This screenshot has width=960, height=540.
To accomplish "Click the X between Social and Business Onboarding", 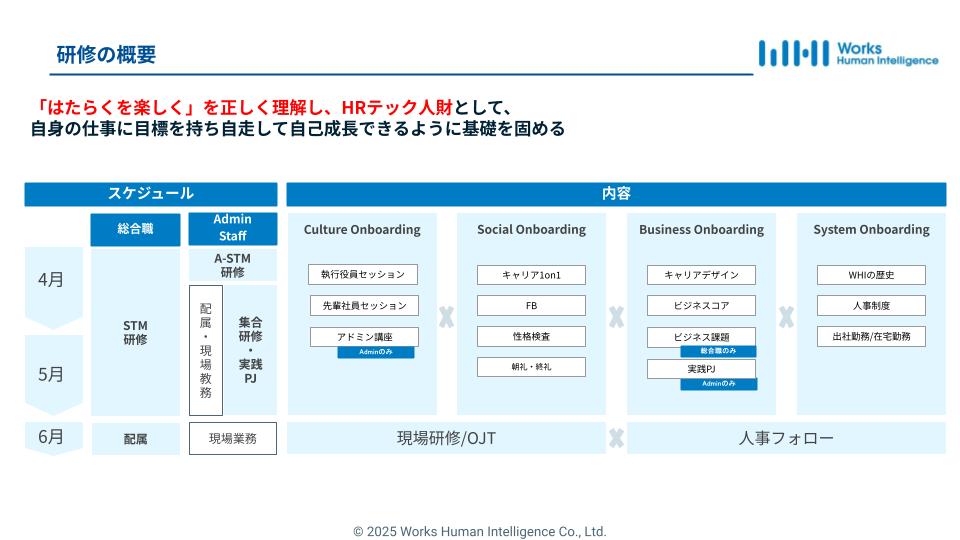I will pyautogui.click(x=617, y=317).
